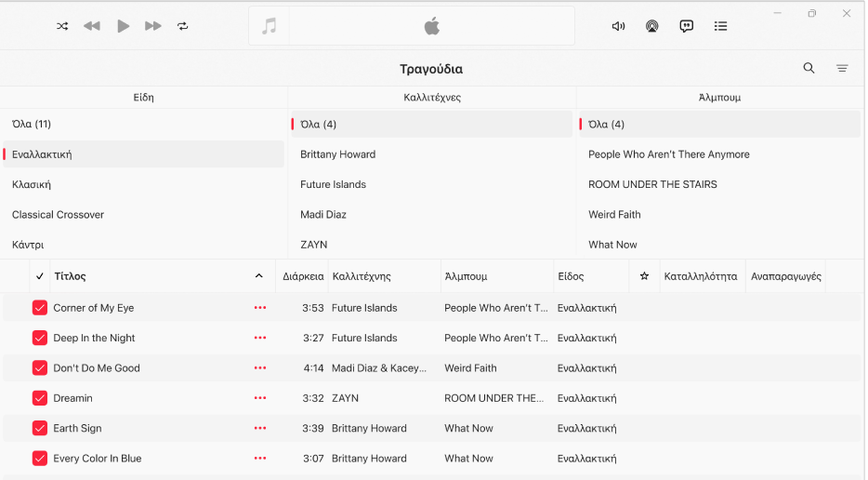Viewport: 868px width, 480px height.
Task: Open search with magnifier icon
Action: point(809,68)
